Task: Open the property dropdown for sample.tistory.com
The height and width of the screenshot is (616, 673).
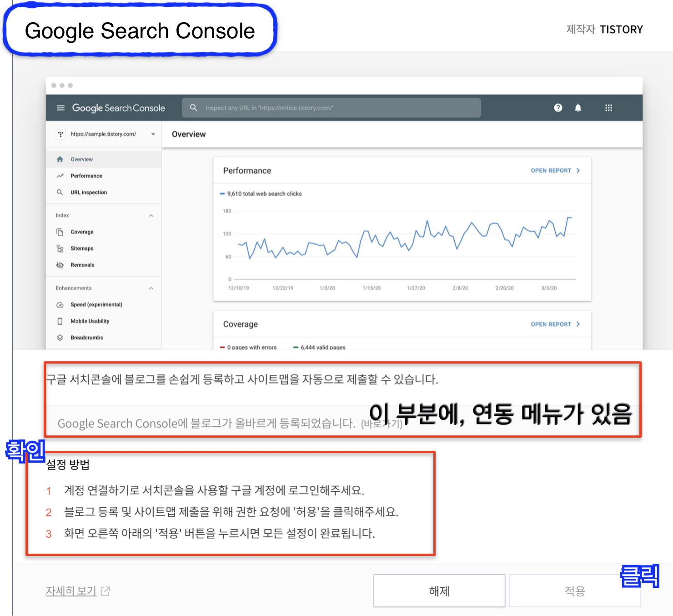Action: pyautogui.click(x=153, y=134)
